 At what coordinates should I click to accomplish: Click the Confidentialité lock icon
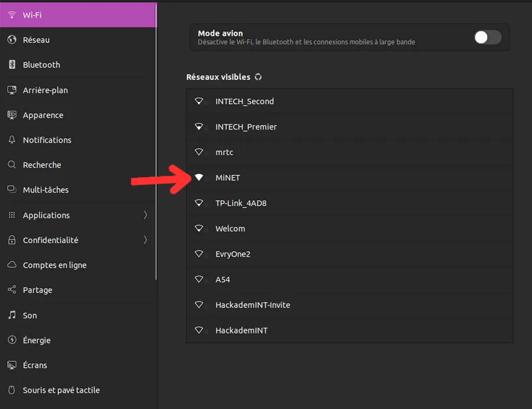point(12,240)
